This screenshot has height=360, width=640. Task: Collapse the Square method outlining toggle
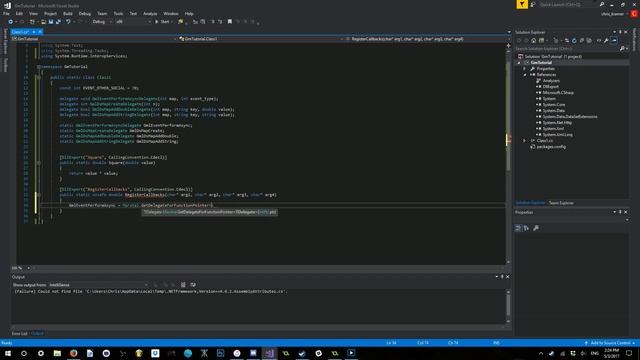(x=39, y=163)
